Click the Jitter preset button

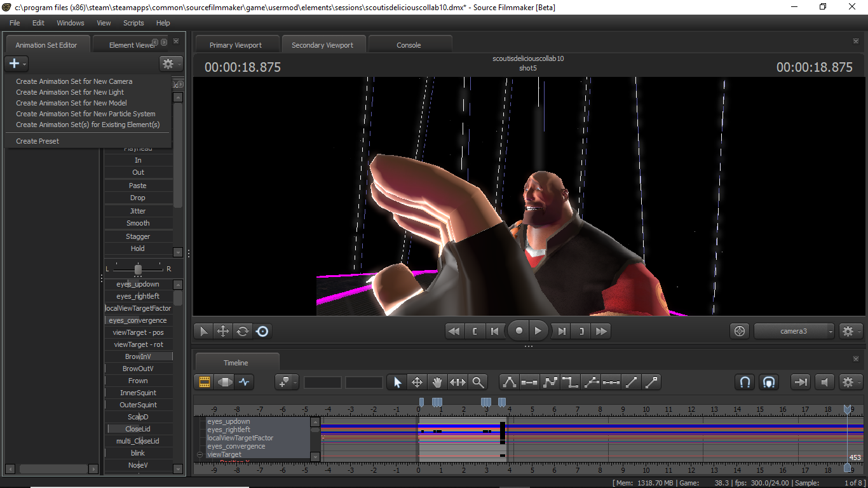139,211
